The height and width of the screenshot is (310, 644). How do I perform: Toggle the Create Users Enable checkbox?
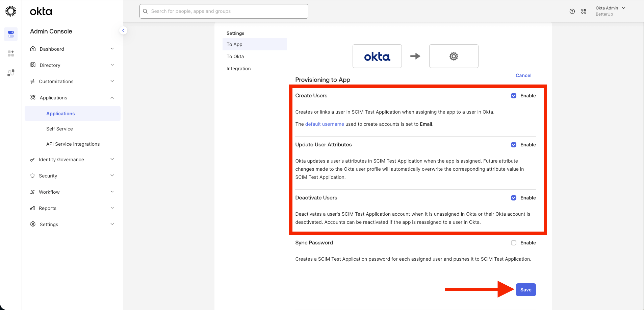(x=514, y=96)
